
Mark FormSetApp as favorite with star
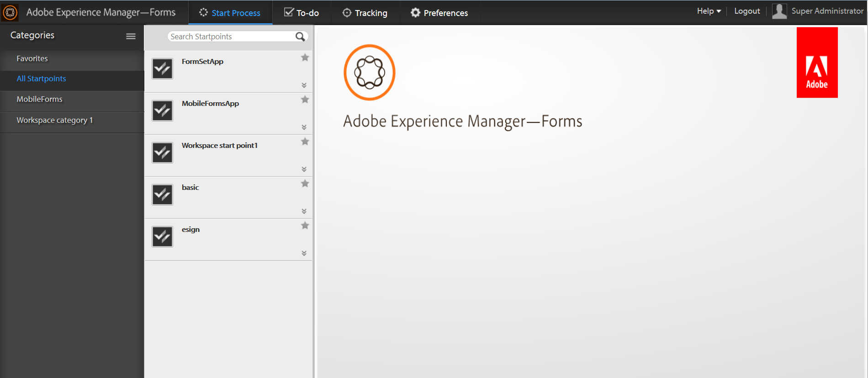pos(305,58)
